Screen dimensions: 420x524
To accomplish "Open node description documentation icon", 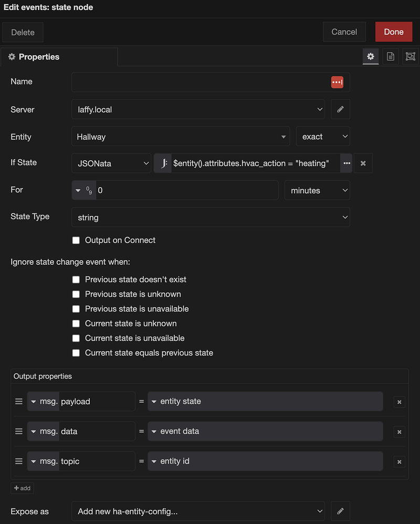I will [x=390, y=57].
